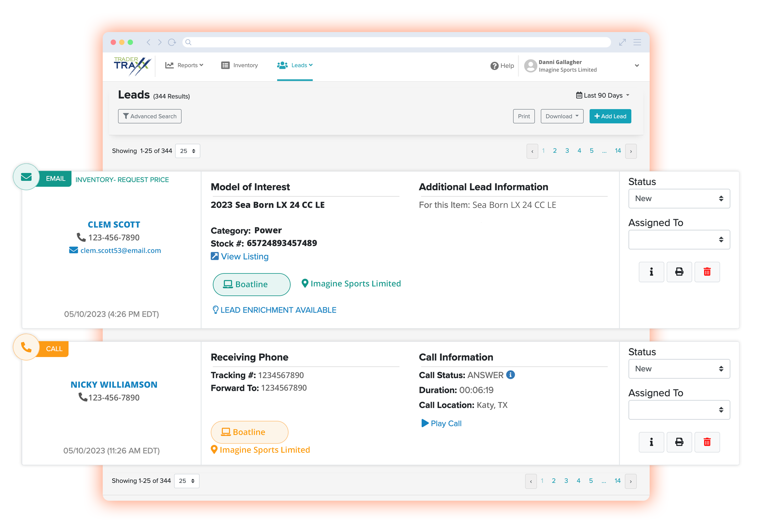Click the Help question mark icon
Viewport: 761px width, 532px height.
click(494, 66)
